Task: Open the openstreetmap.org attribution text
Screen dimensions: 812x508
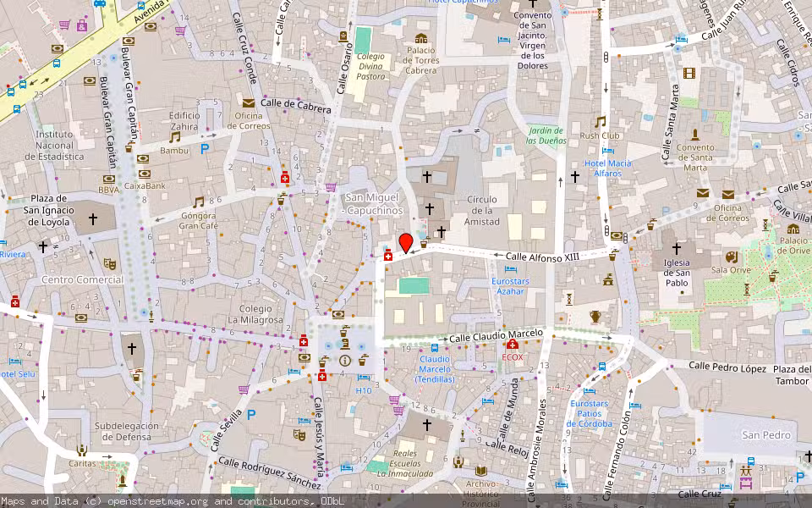Action: click(x=157, y=501)
